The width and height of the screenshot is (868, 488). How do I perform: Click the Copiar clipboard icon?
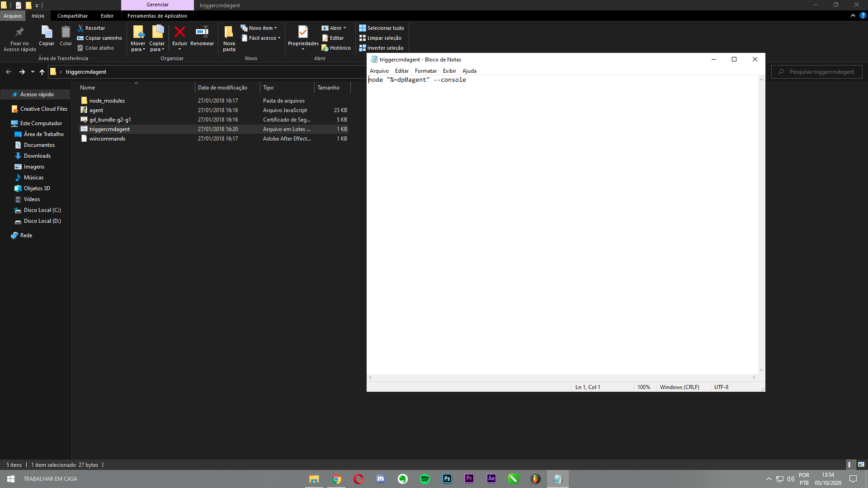coord(47,36)
